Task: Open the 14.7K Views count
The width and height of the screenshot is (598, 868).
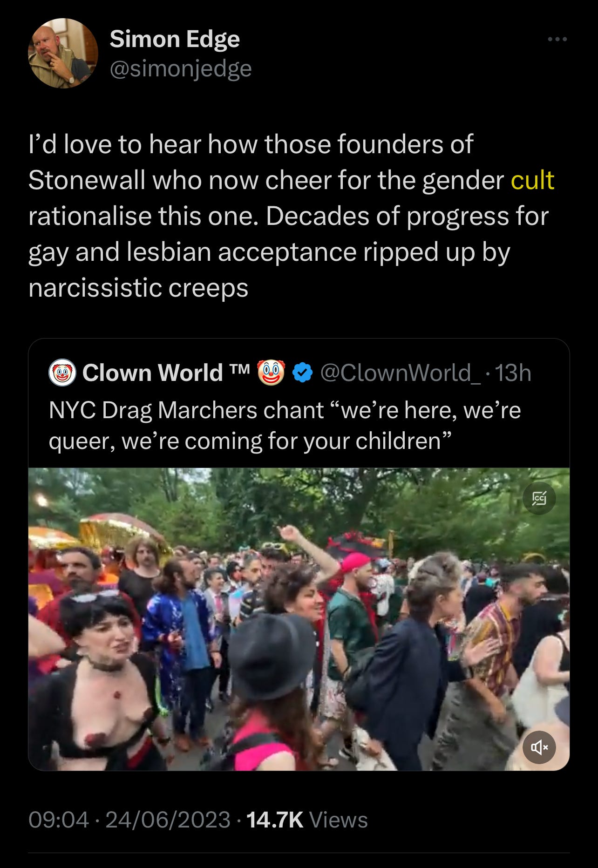Action: pyautogui.click(x=307, y=820)
